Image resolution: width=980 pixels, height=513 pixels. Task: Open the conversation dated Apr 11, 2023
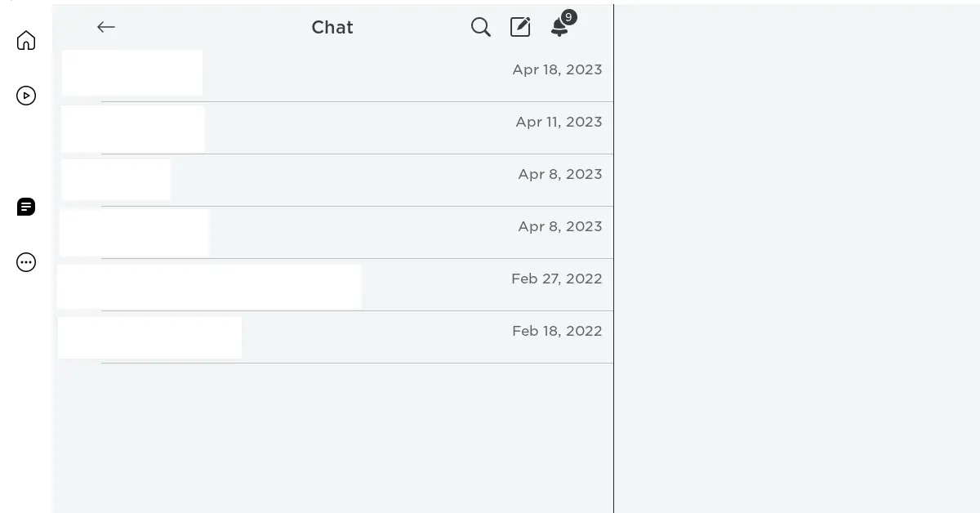click(x=333, y=128)
